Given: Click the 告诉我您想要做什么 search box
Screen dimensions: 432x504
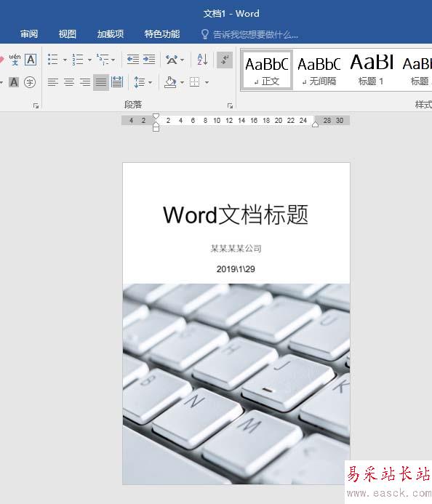Looking at the screenshot, I should pos(249,34).
